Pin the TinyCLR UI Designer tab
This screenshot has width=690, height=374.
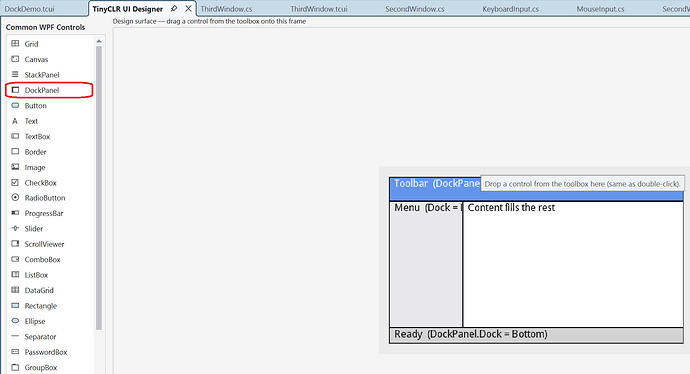pyautogui.click(x=174, y=8)
